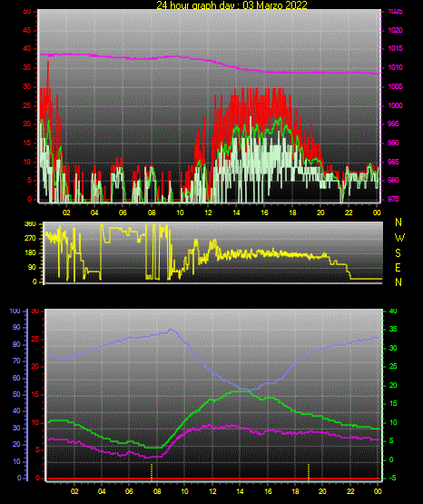
Task: Click the W wind direction label
Action: (399, 238)
